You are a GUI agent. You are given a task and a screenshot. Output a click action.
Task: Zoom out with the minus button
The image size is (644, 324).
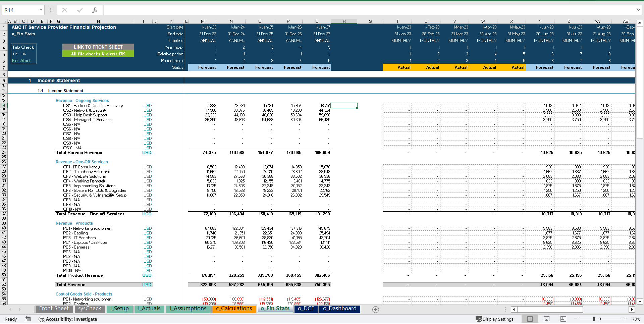point(576,319)
